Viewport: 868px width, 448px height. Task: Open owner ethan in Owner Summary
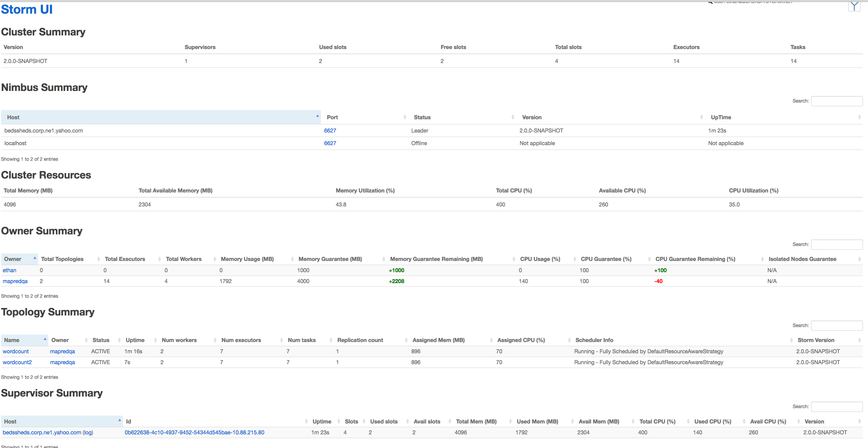[x=10, y=270]
